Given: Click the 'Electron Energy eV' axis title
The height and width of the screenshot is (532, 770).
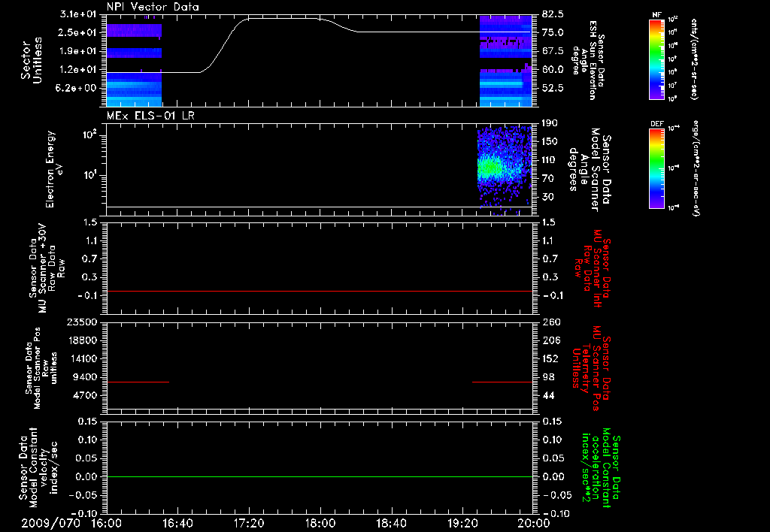Looking at the screenshot, I should (55, 169).
